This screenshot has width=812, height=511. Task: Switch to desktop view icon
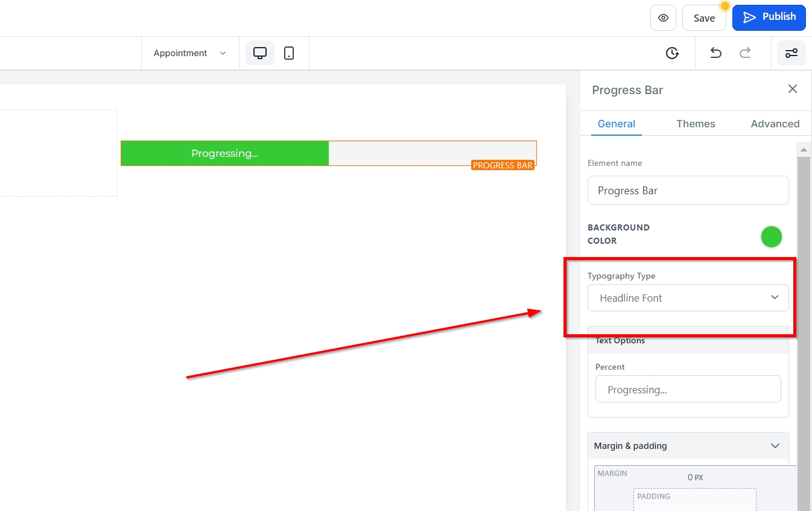click(260, 53)
